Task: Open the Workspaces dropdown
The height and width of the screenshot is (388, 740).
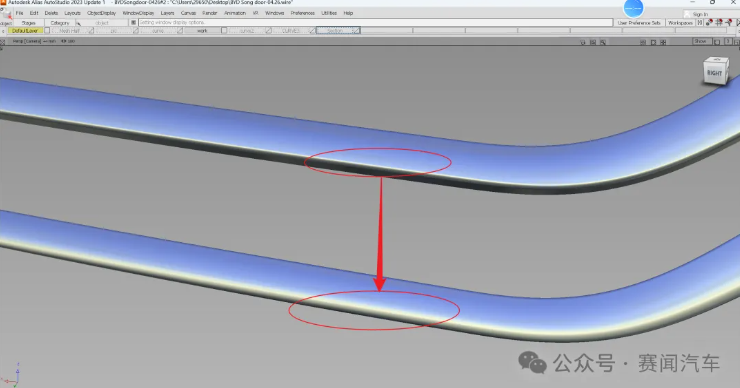Action: (680, 23)
